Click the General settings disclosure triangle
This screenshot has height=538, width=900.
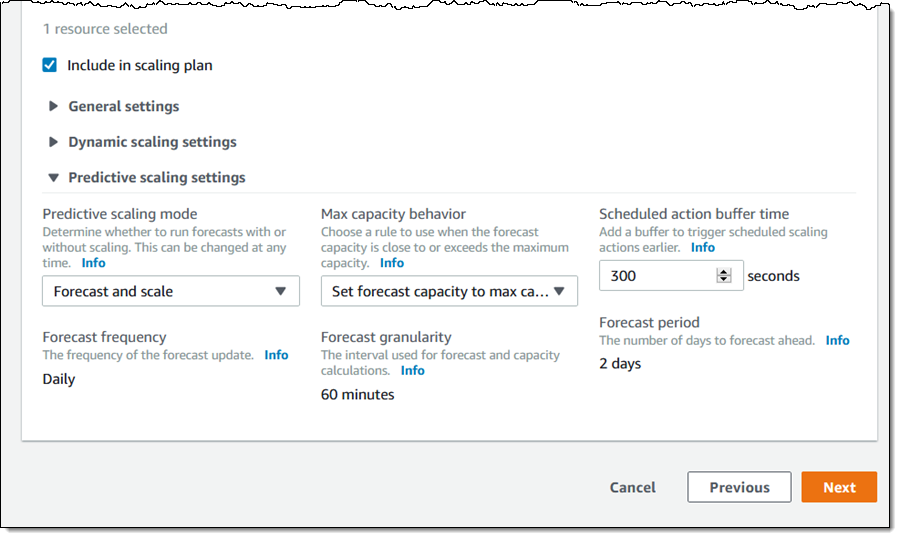(54, 106)
